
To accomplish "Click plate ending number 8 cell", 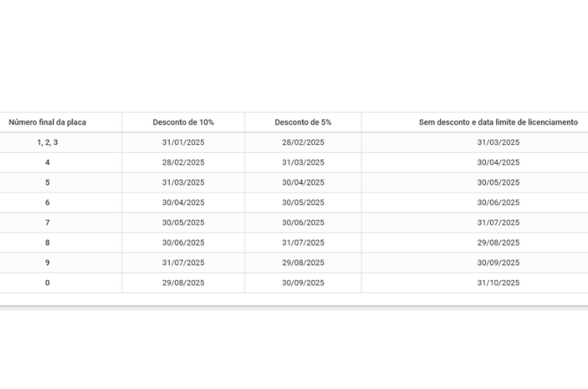I will (x=47, y=242).
